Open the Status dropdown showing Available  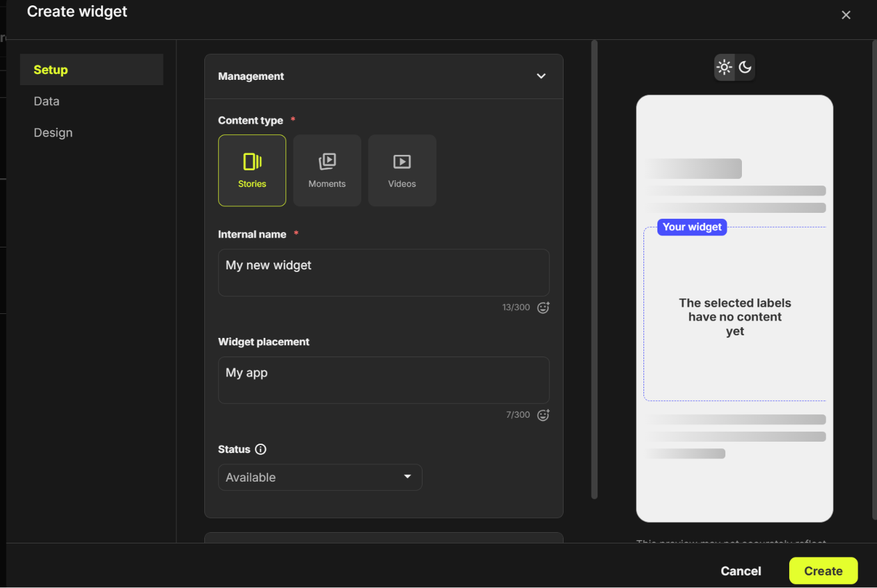click(320, 477)
